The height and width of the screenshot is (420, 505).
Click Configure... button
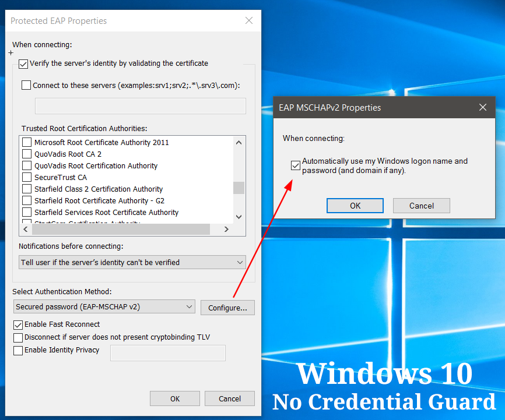coord(227,308)
